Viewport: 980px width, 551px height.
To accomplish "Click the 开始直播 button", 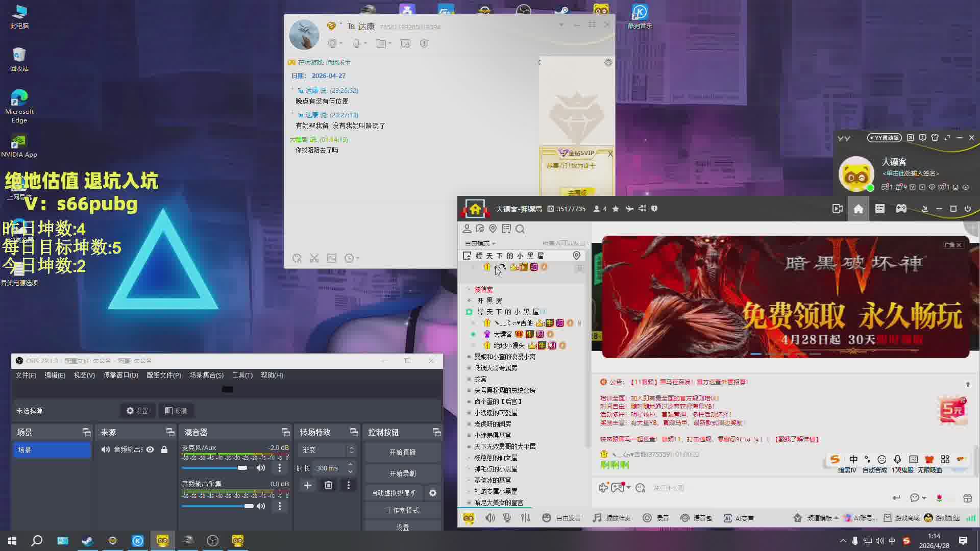I will tap(402, 452).
